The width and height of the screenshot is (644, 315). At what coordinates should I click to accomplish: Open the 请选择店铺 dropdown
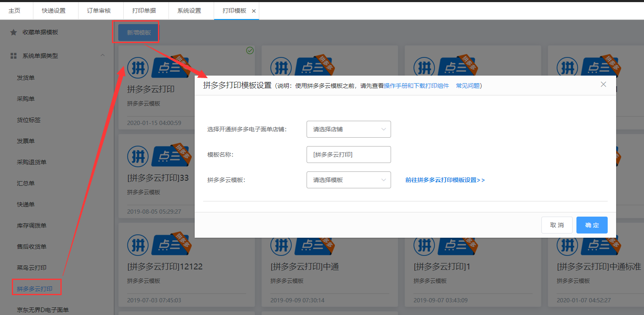(348, 129)
